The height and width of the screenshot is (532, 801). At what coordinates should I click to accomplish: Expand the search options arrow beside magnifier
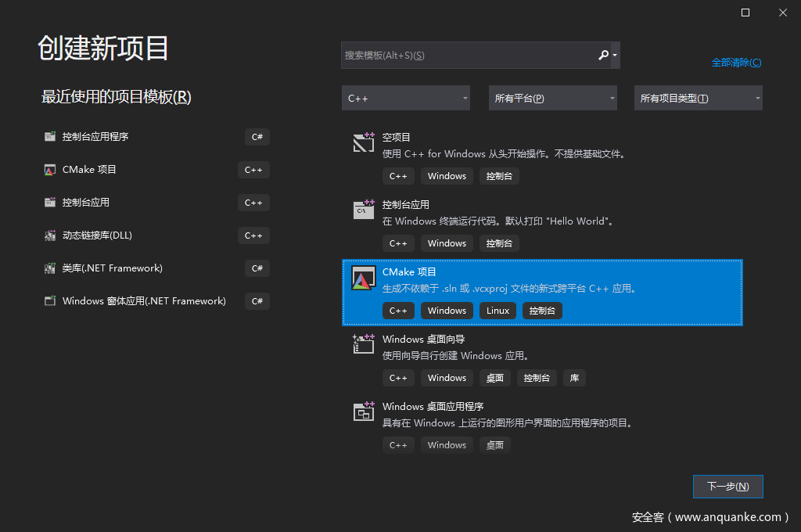point(616,56)
